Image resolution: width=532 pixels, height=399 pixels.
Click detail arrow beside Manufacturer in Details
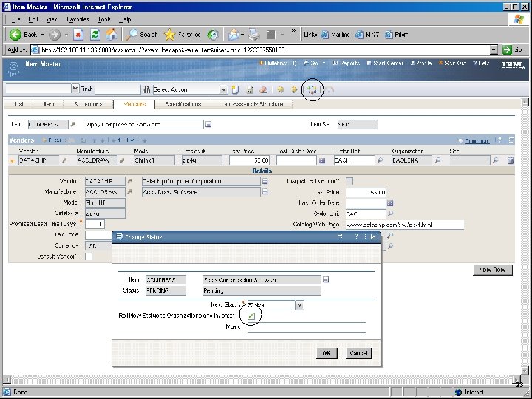129,192
